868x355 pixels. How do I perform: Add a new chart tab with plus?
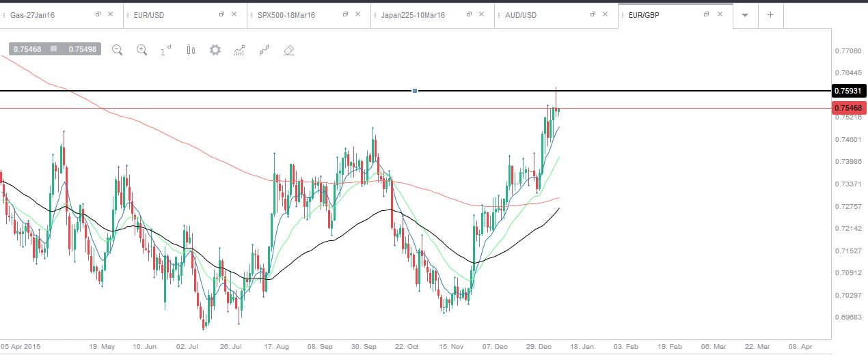[x=770, y=14]
